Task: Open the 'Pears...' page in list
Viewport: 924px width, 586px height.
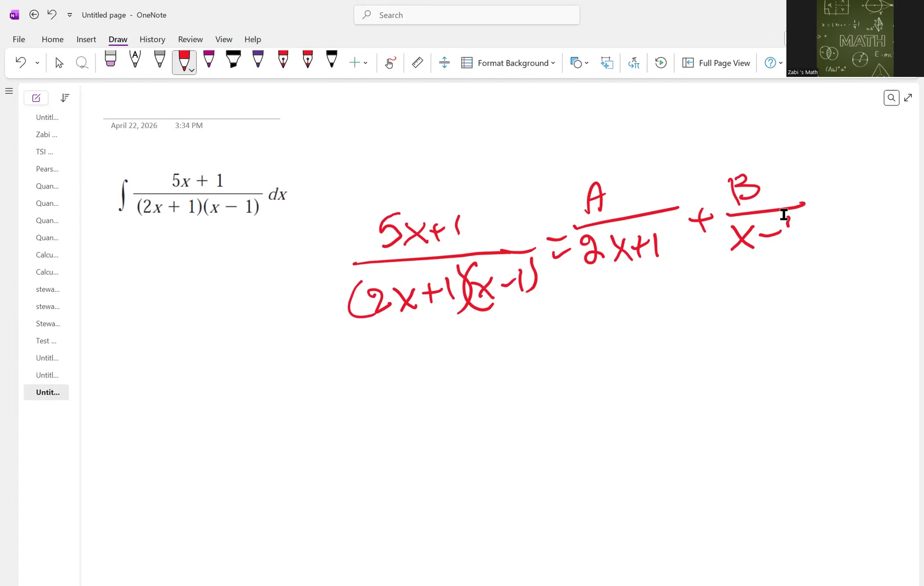Action: pyautogui.click(x=47, y=169)
